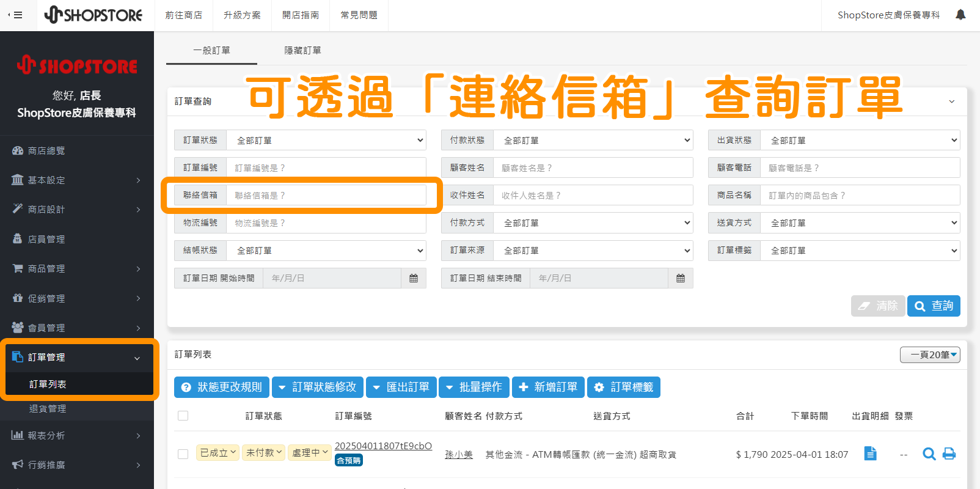This screenshot has width=980, height=489.
Task: Open order link 202504011807tE9cbO
Action: pyautogui.click(x=383, y=446)
